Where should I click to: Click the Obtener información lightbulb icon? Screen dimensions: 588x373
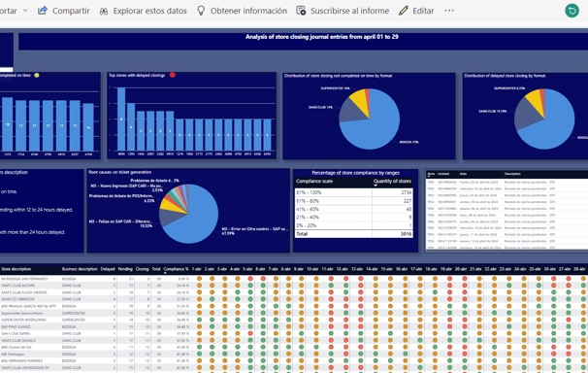pyautogui.click(x=201, y=11)
